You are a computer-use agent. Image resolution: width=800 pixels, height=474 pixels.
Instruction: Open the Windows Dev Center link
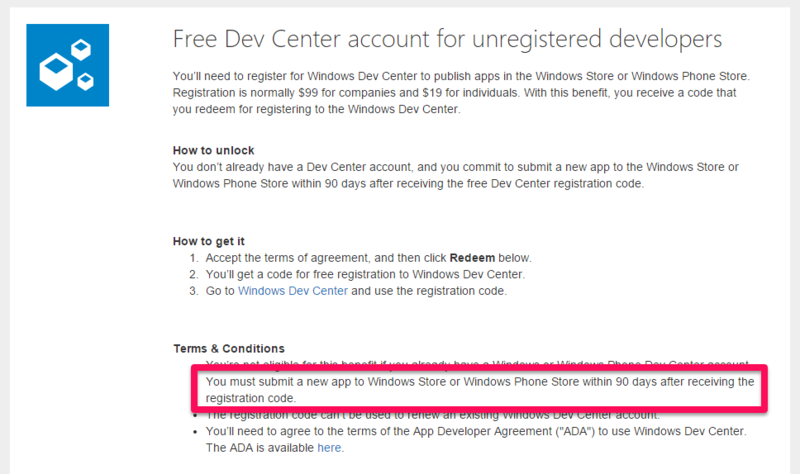(292, 291)
